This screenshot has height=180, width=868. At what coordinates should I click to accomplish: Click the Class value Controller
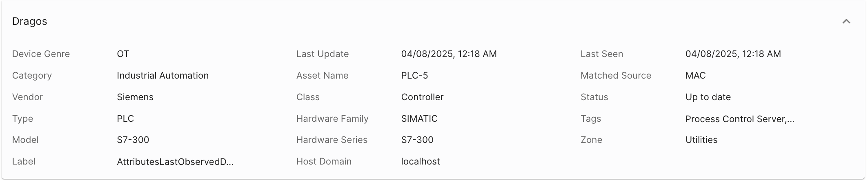(x=422, y=97)
